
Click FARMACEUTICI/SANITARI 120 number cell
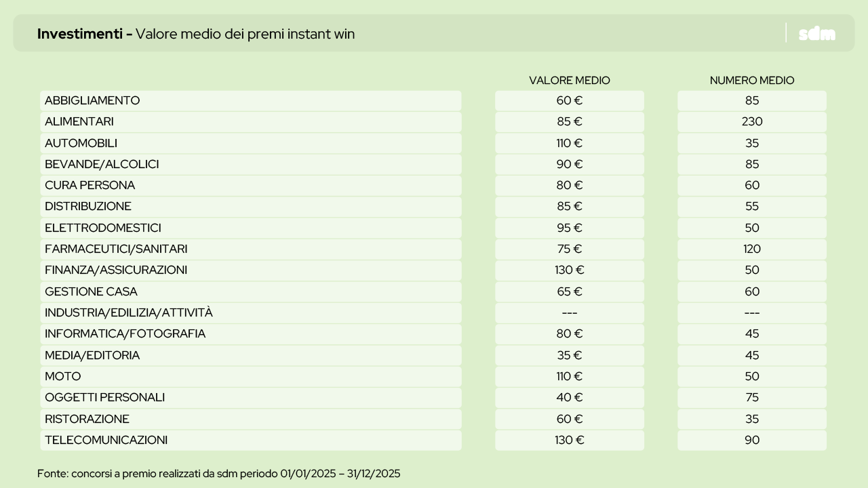click(751, 249)
